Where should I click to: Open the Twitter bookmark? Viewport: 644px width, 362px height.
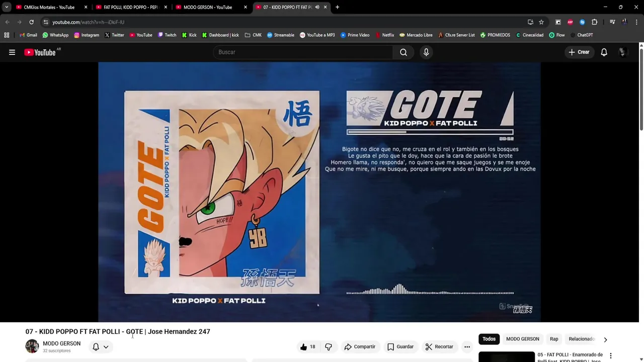click(114, 35)
